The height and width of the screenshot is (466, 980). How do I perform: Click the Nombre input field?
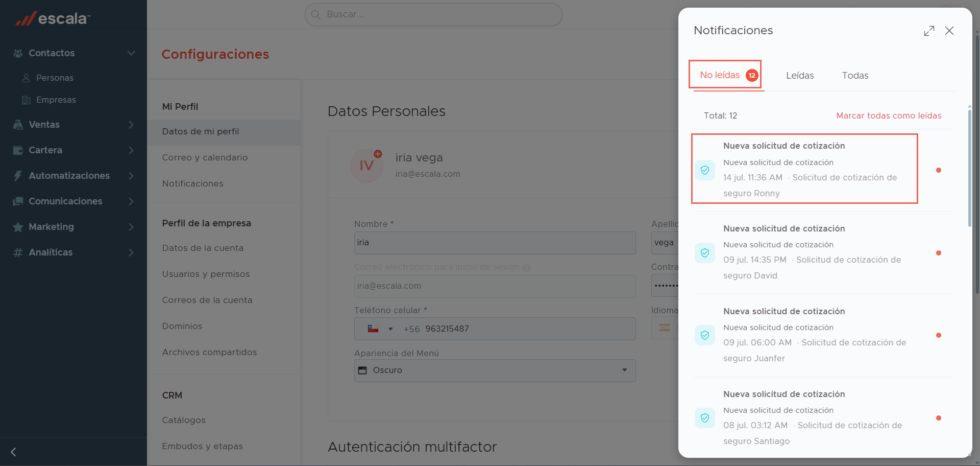[495, 243]
